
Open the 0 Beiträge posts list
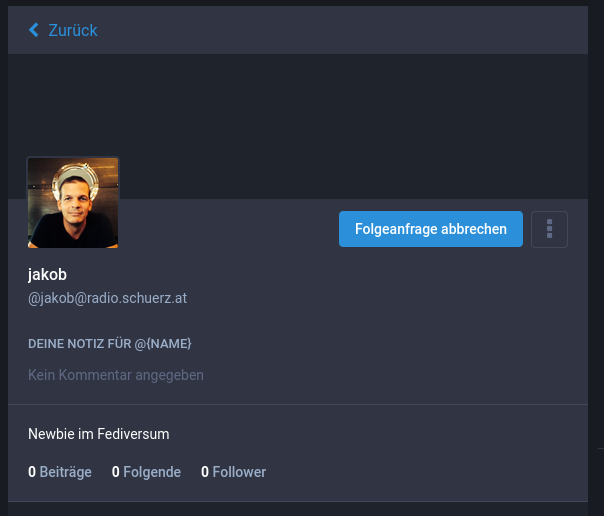pyautogui.click(x=60, y=472)
